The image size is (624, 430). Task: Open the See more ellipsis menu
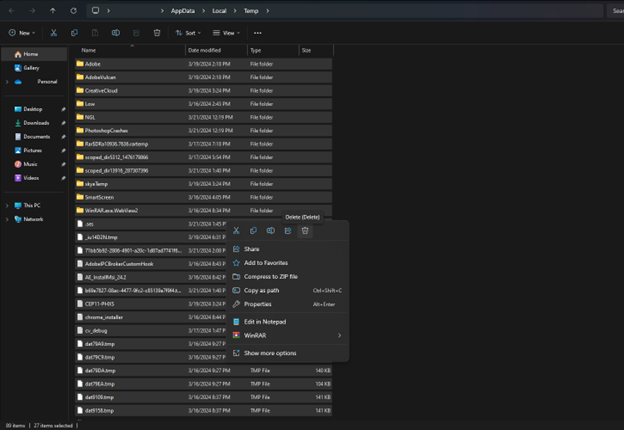[x=258, y=33]
